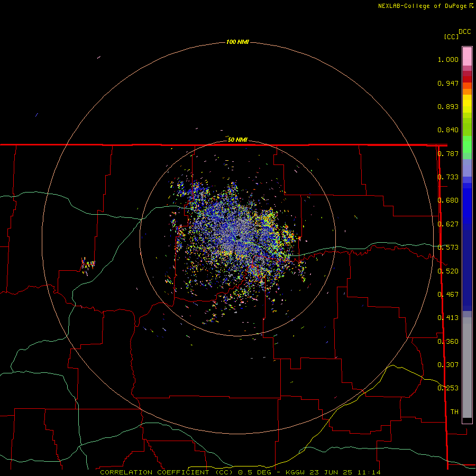
Task: Click the 0.467 legend value
Action: pyautogui.click(x=448, y=295)
